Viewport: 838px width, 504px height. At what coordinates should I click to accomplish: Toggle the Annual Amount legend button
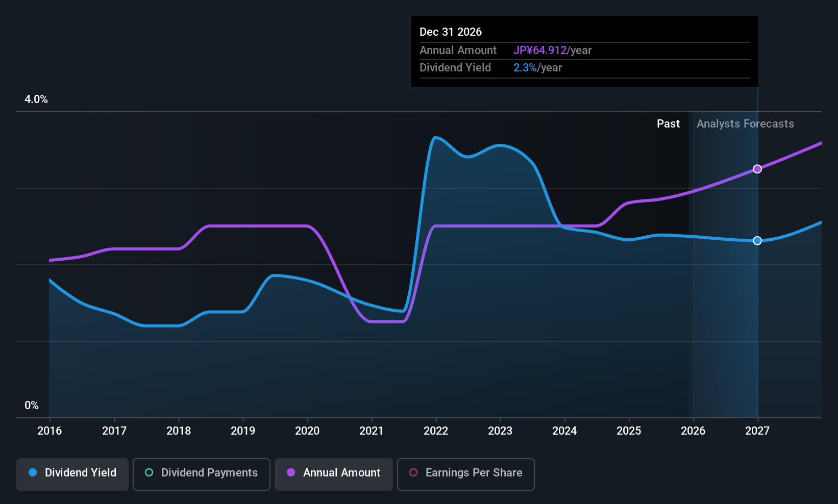pos(334,473)
